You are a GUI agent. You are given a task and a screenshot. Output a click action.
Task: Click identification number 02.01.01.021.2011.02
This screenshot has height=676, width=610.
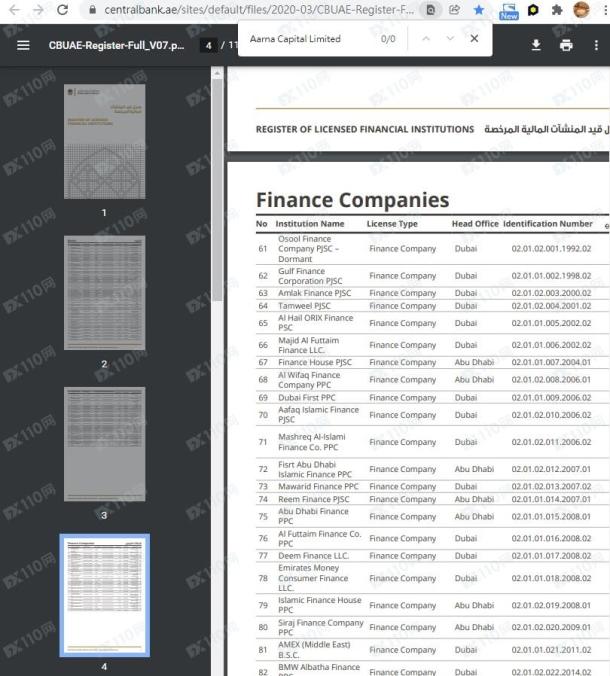pyautogui.click(x=551, y=650)
